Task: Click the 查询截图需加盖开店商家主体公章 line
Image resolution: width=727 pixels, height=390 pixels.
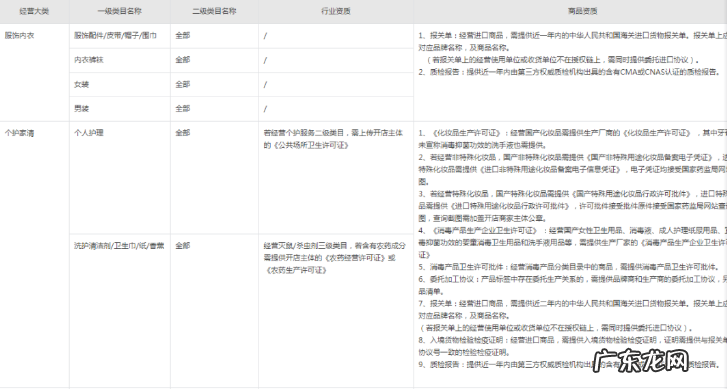Action: click(483, 218)
